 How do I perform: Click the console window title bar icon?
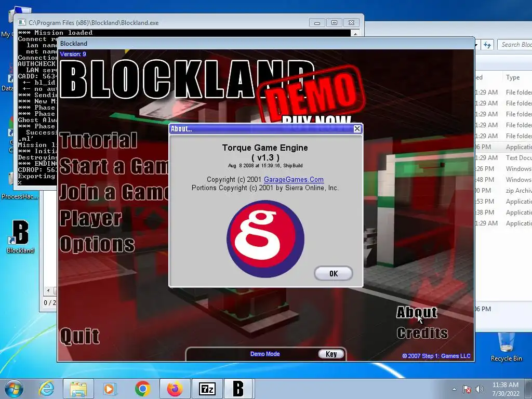click(x=22, y=22)
